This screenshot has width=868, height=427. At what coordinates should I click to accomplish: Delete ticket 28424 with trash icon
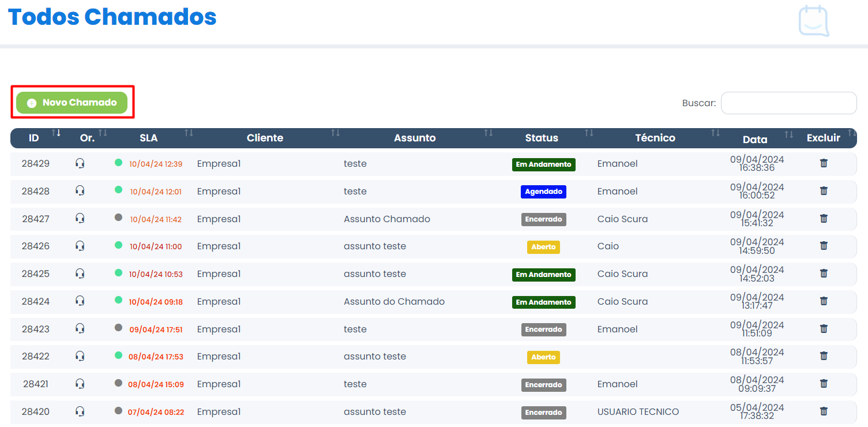click(x=824, y=301)
